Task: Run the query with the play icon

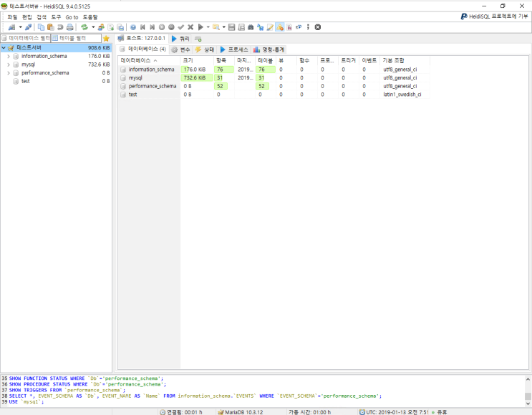Action: [x=200, y=27]
